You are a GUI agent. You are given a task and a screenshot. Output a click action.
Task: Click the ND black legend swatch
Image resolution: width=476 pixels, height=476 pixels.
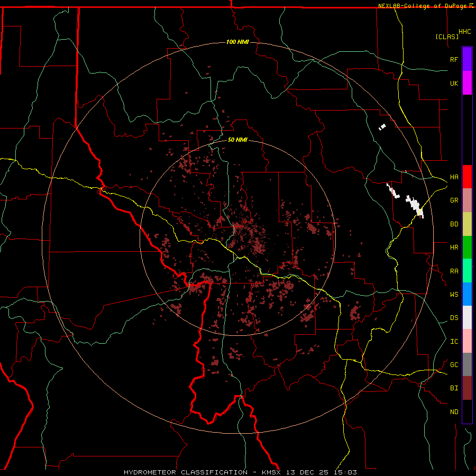pos(467,411)
